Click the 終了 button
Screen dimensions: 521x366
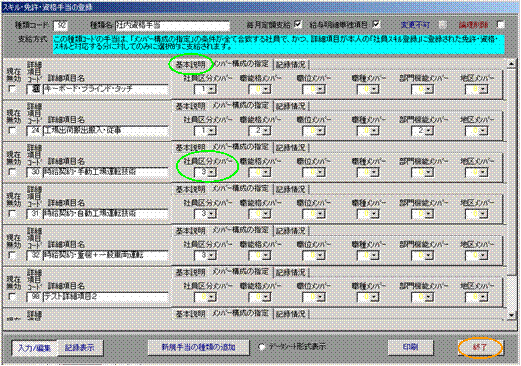click(480, 348)
